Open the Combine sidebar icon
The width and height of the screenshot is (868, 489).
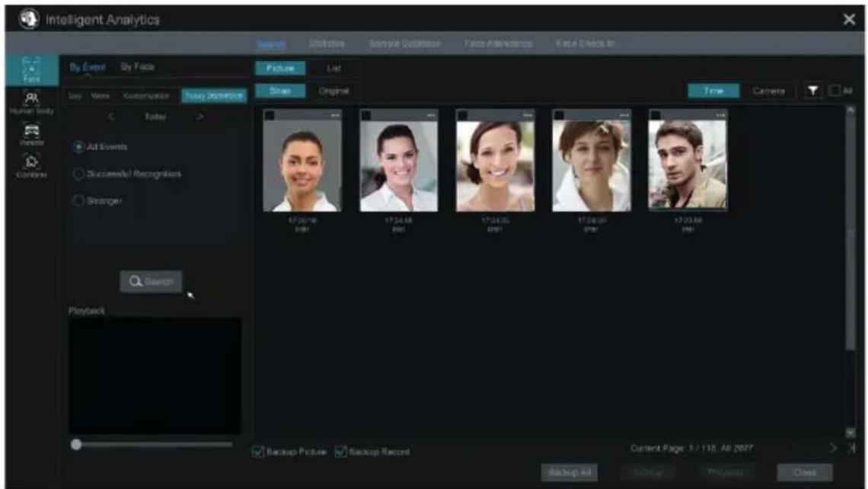point(31,166)
